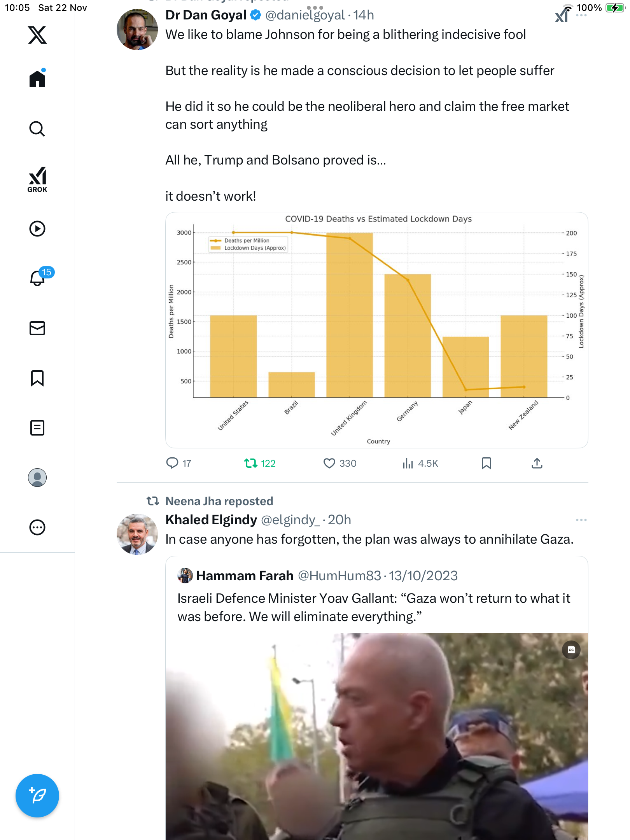Screen dimensions: 630x840
Task: Open the Home feed icon
Action: [x=37, y=79]
